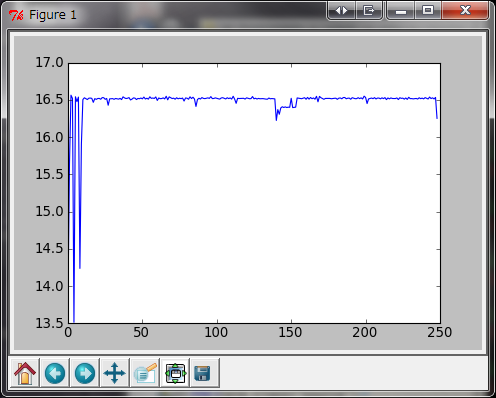
Task: Open Configure subplots dialog
Action: 175,373
